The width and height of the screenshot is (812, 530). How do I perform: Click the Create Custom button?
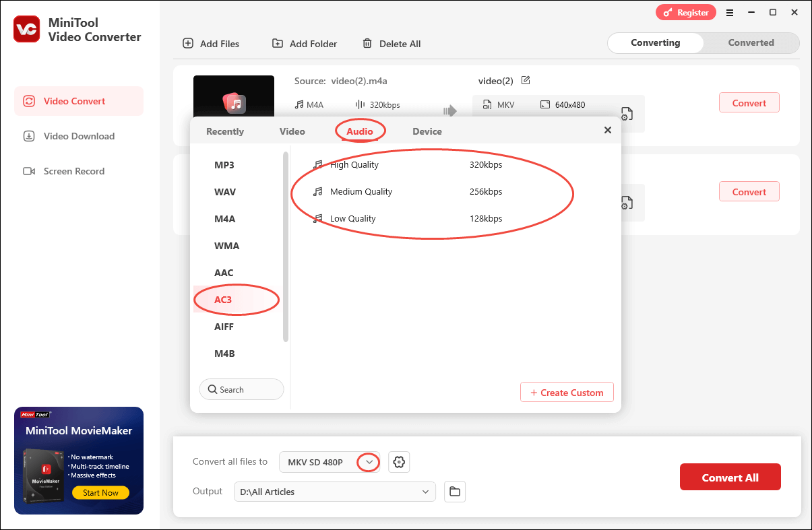[x=567, y=392]
